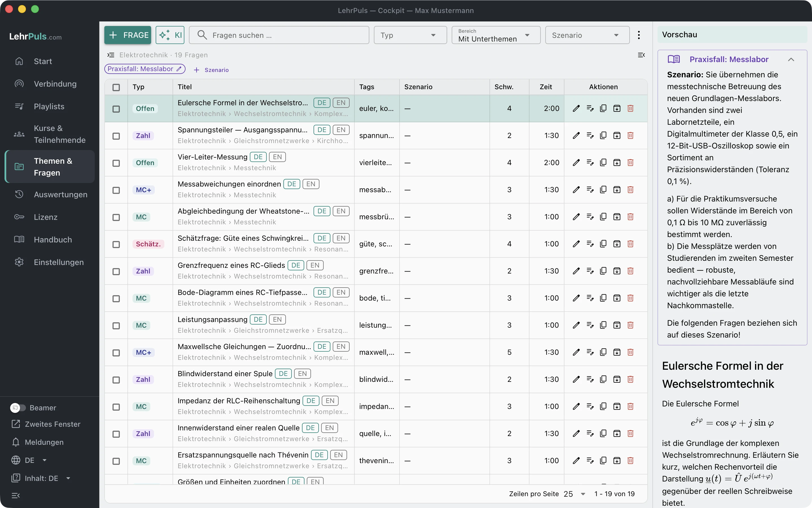Click the KI generate button
812x508 pixels.
pyautogui.click(x=170, y=35)
